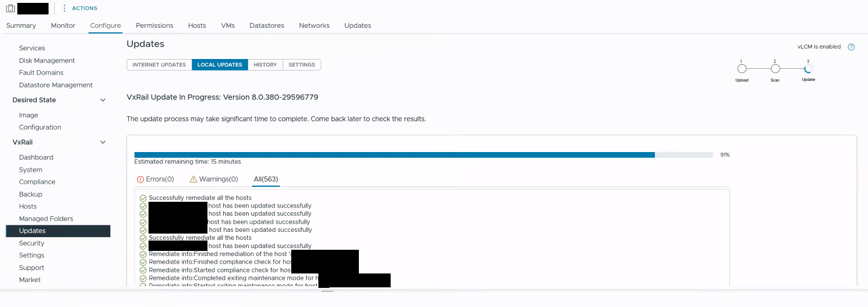Click the Warnings(0) yellow triangle icon
868x307 pixels.
click(194, 179)
